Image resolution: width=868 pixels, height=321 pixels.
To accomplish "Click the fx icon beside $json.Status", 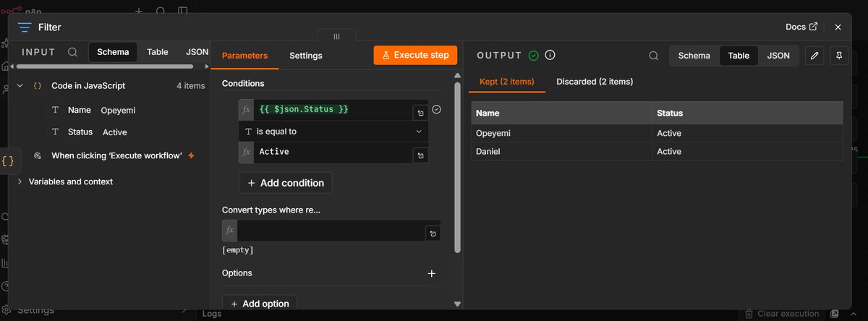I will tap(247, 110).
